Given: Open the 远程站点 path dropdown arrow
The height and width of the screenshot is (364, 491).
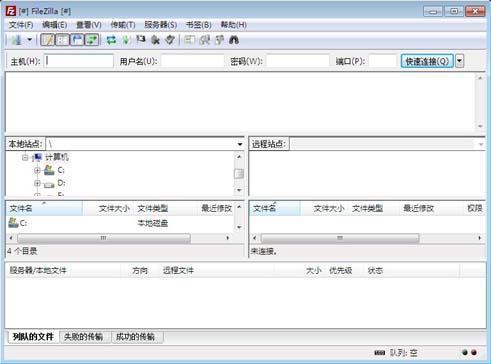Looking at the screenshot, I should coord(481,144).
